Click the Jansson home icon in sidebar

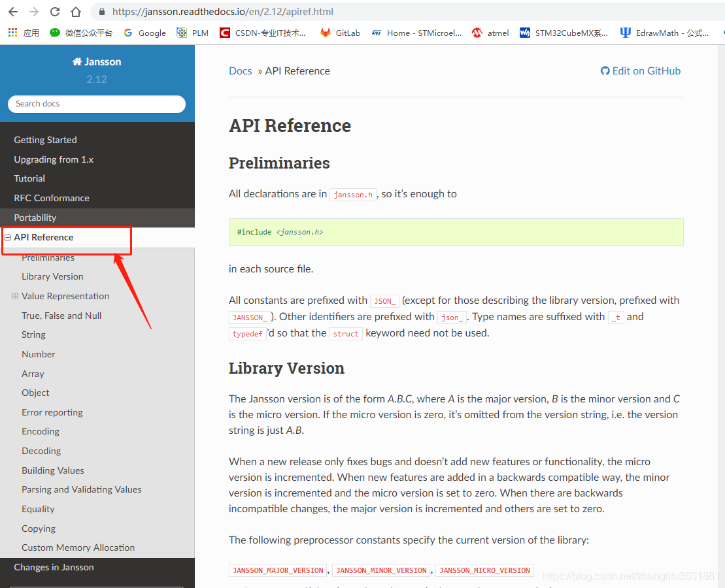[76, 61]
